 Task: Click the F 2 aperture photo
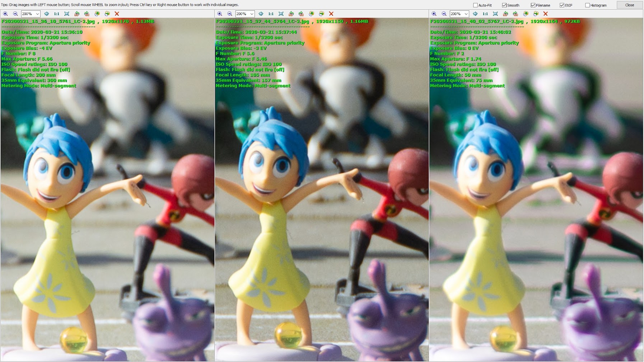536,189
